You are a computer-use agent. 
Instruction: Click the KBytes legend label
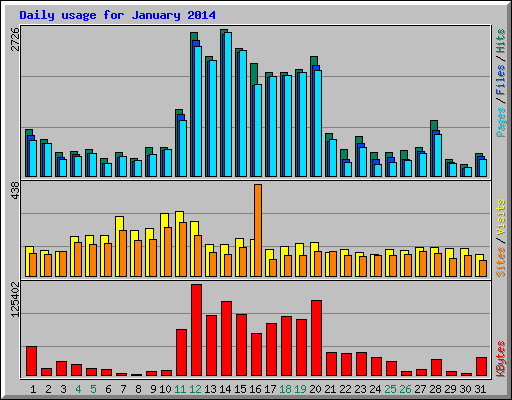501,359
